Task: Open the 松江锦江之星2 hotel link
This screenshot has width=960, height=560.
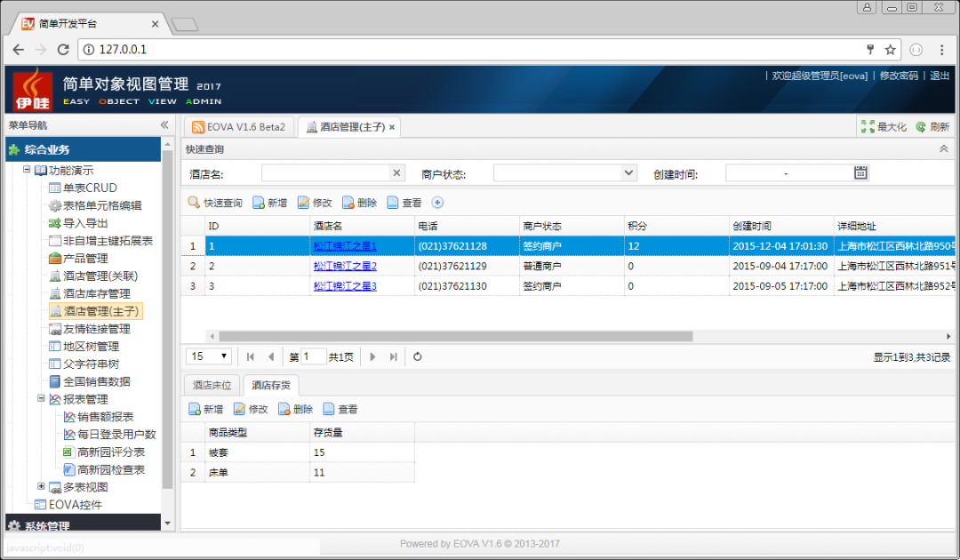Action: pyautogui.click(x=345, y=266)
